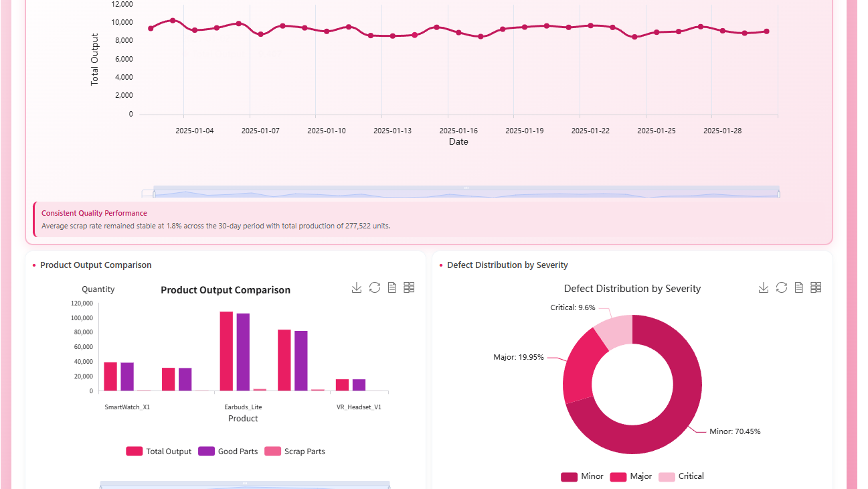Click the 'Earbuds_Lite' axis label
This screenshot has height=489, width=868.
point(243,407)
